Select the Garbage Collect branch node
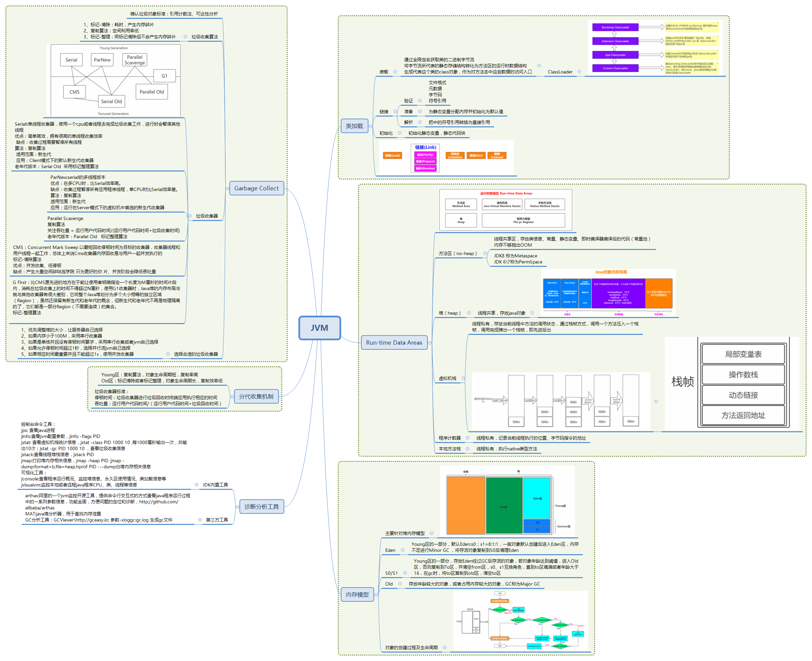Screen dimensions: 812x661 point(257,188)
